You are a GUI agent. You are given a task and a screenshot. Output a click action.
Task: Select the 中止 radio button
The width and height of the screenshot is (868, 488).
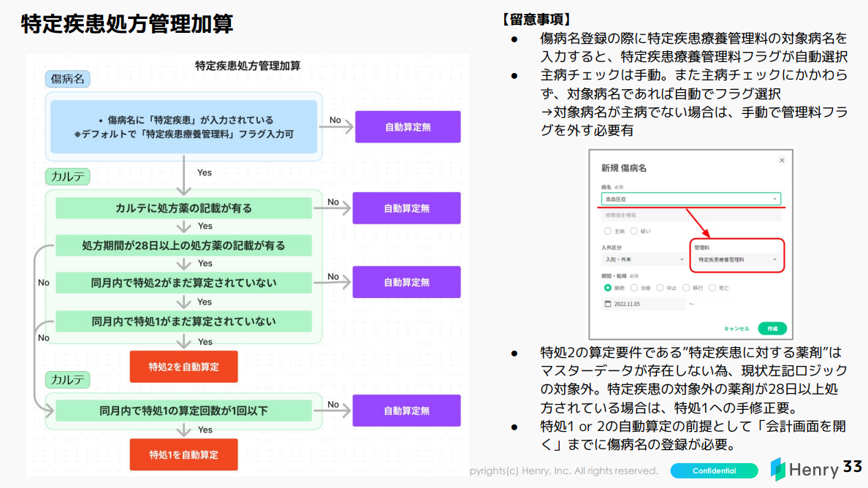[660, 288]
